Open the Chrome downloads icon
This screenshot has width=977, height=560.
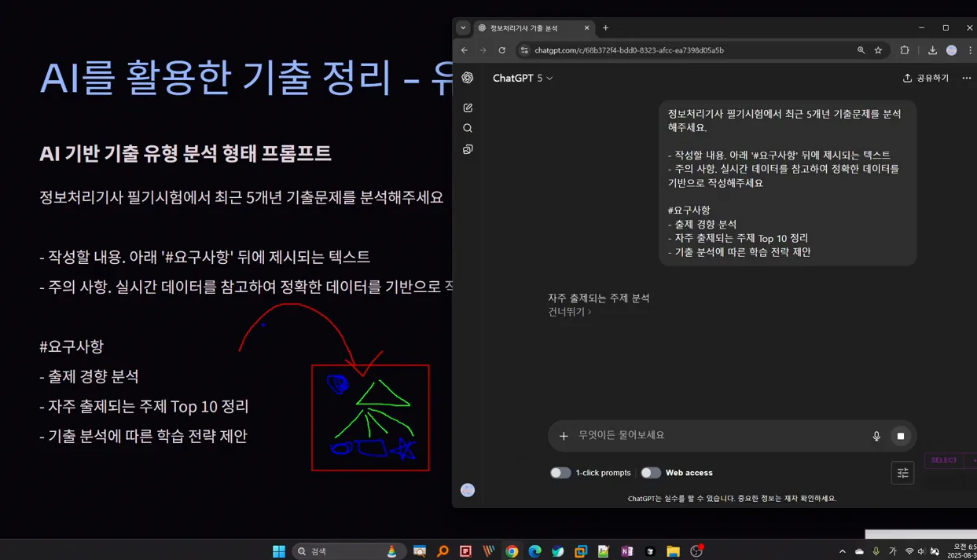[932, 50]
